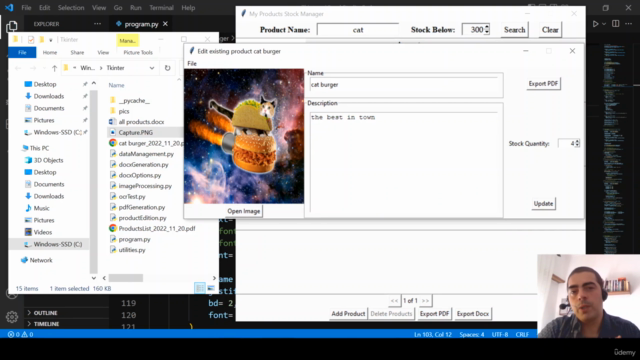Click Export Docx button
Viewport: 640px width, 360px height.
pyautogui.click(x=473, y=313)
